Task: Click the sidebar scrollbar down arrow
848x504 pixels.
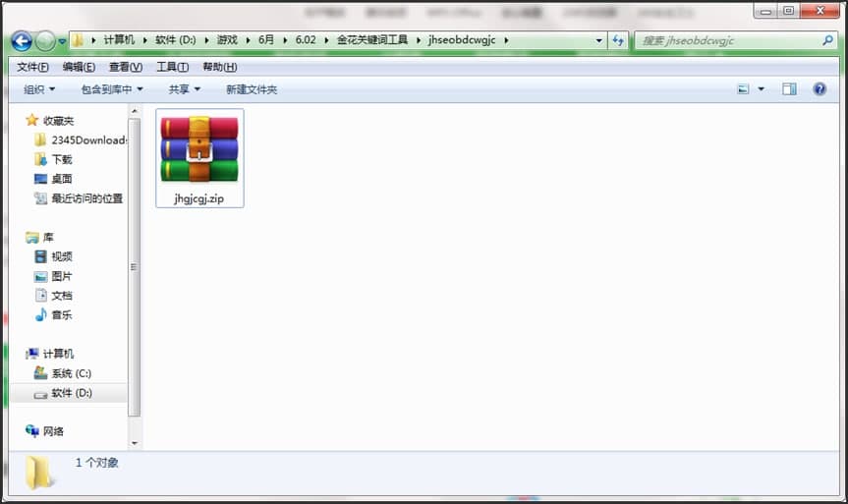Action: 134,443
